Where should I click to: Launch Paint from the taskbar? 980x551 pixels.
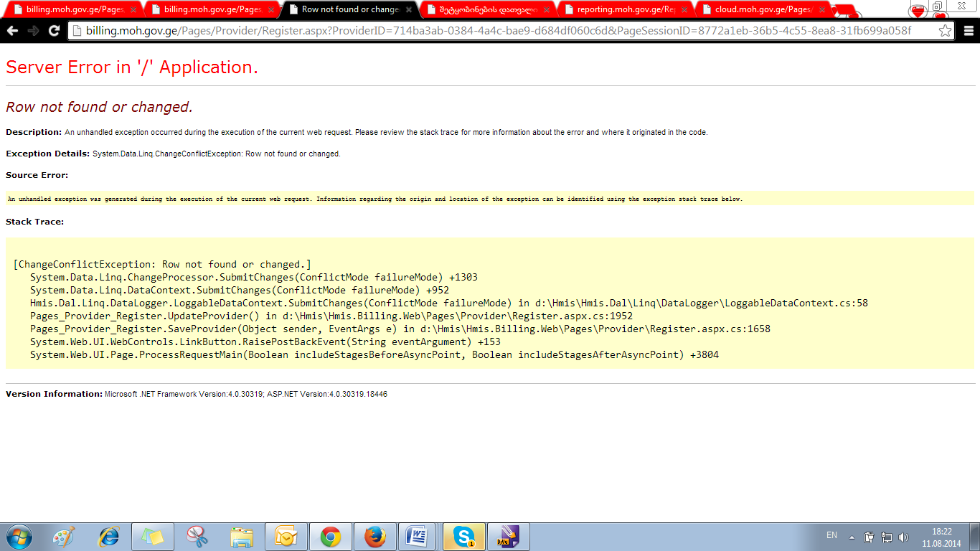click(64, 536)
